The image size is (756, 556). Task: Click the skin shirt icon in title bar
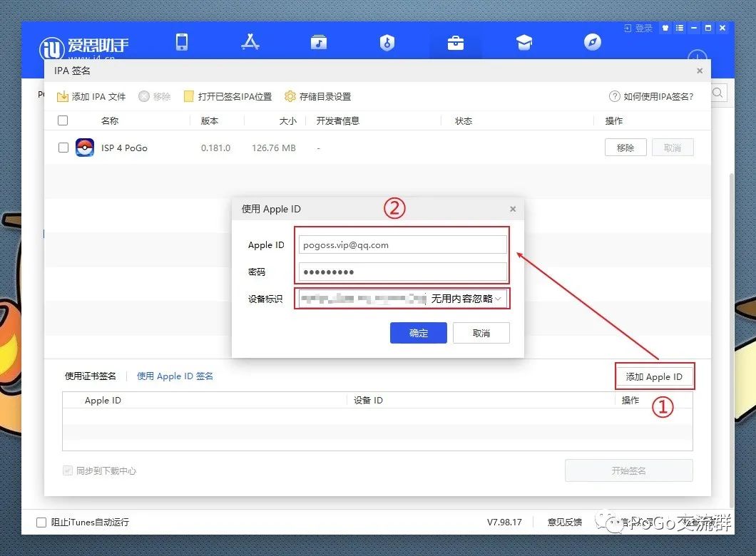tap(665, 28)
